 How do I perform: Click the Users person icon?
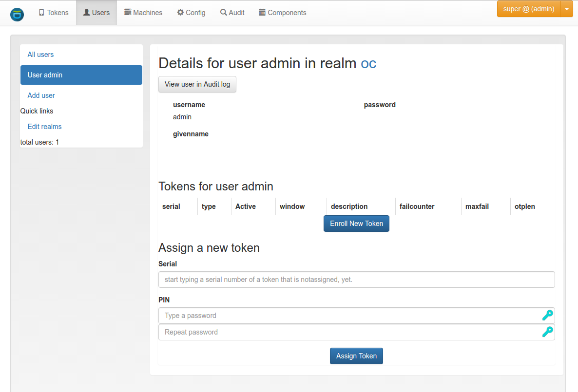click(x=87, y=13)
